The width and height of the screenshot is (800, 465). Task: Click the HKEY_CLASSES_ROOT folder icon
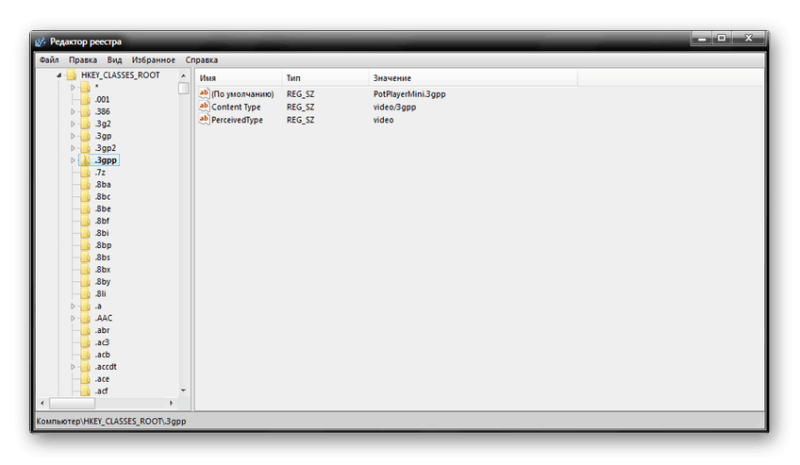(x=72, y=75)
